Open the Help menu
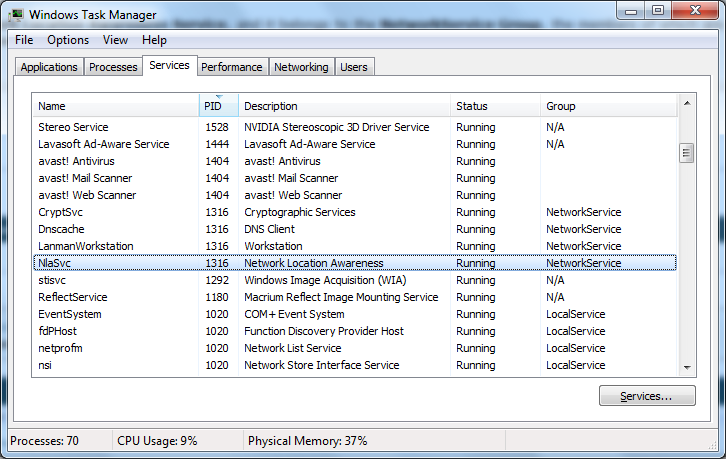The width and height of the screenshot is (726, 459). tap(154, 40)
